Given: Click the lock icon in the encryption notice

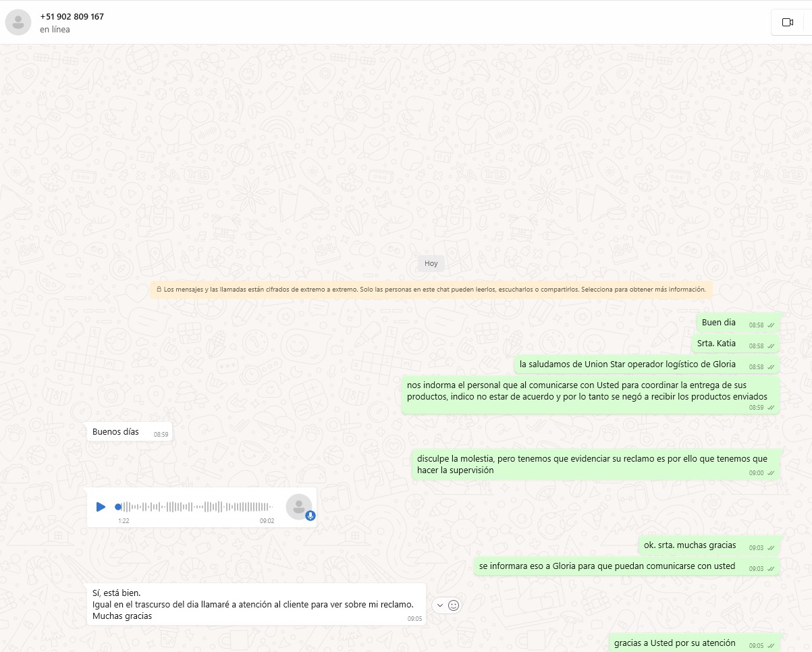Looking at the screenshot, I should (159, 290).
